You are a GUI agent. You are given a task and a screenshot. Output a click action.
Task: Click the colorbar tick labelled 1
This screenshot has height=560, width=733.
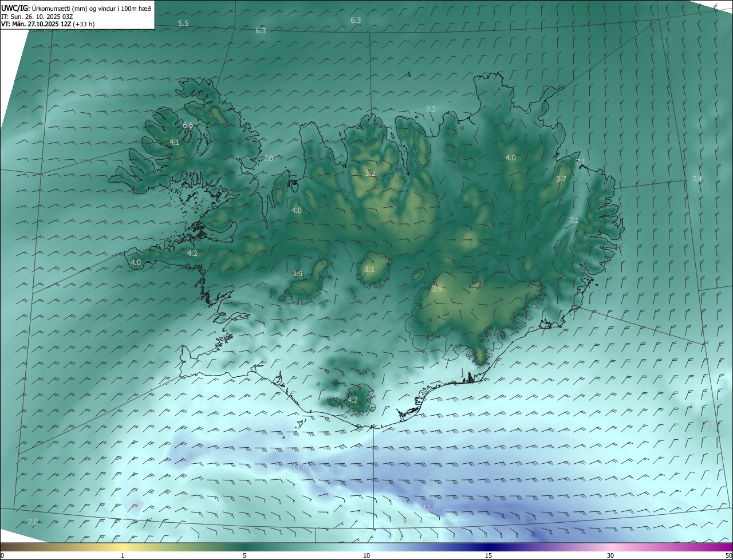123,555
